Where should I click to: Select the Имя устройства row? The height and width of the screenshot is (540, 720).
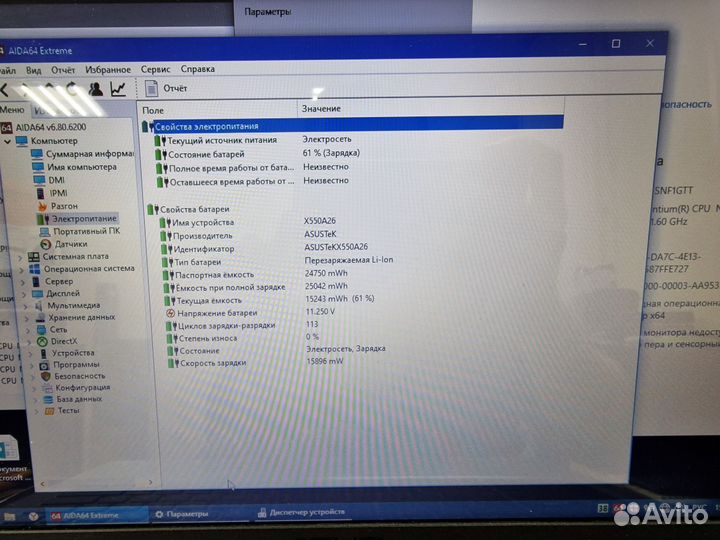tap(354, 222)
